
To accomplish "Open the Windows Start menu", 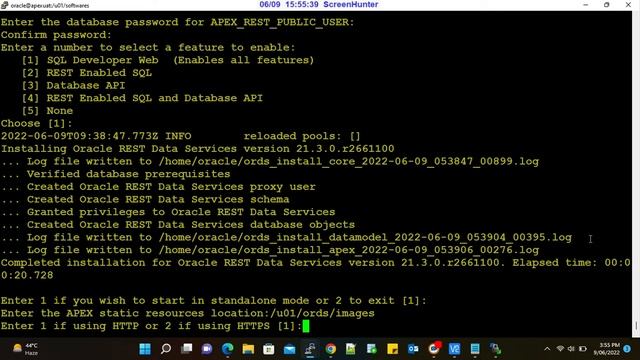I will point(145,349).
